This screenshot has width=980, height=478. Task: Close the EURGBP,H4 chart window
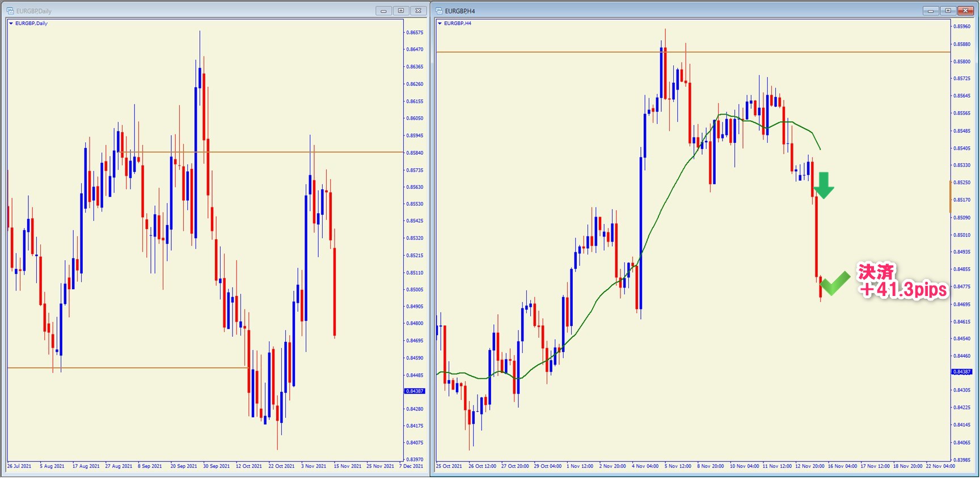click(966, 11)
